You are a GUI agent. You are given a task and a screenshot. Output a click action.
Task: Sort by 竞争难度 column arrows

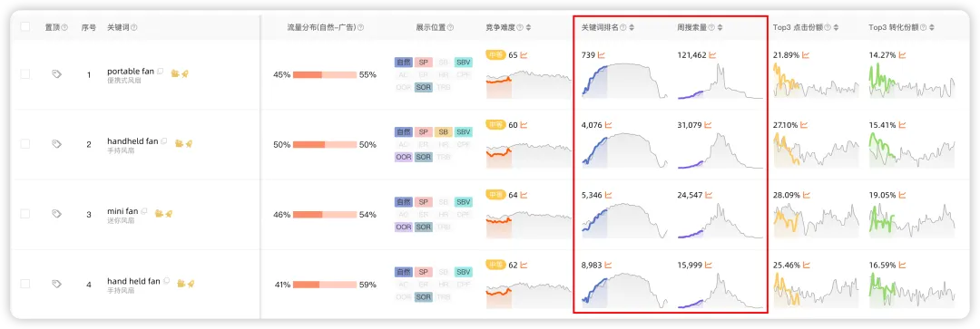point(529,27)
